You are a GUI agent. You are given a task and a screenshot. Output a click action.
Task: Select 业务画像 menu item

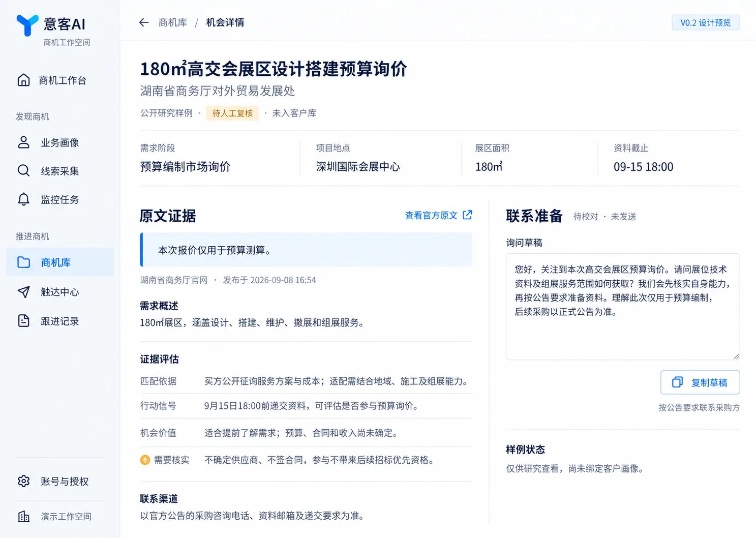coord(60,142)
